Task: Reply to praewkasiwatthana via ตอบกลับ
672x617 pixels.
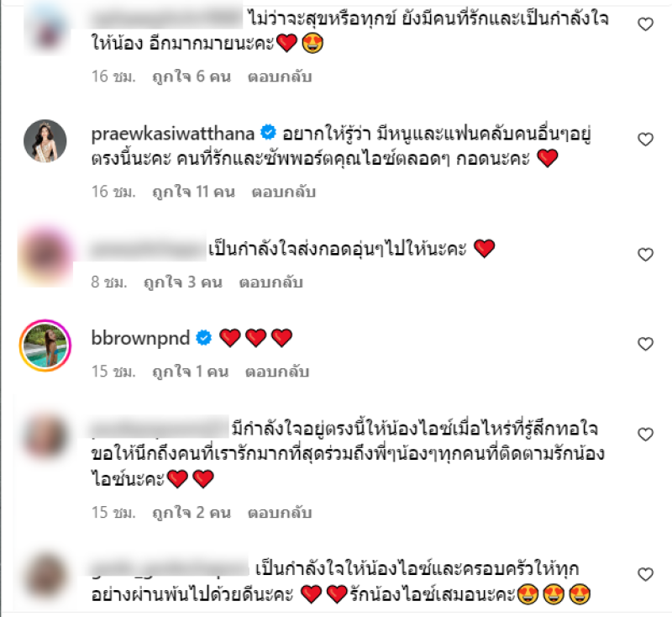Action: pyautogui.click(x=284, y=192)
